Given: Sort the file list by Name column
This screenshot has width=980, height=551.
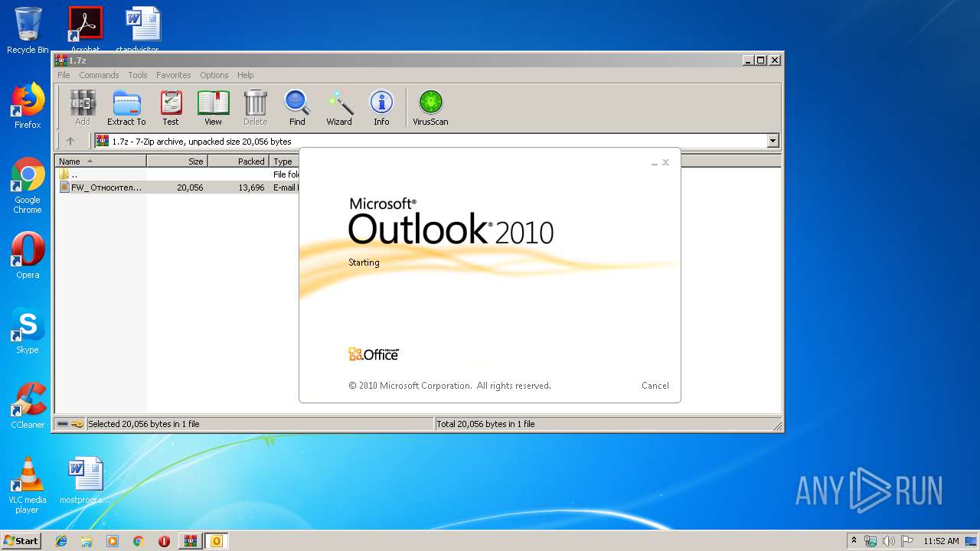Looking at the screenshot, I should pos(101,161).
